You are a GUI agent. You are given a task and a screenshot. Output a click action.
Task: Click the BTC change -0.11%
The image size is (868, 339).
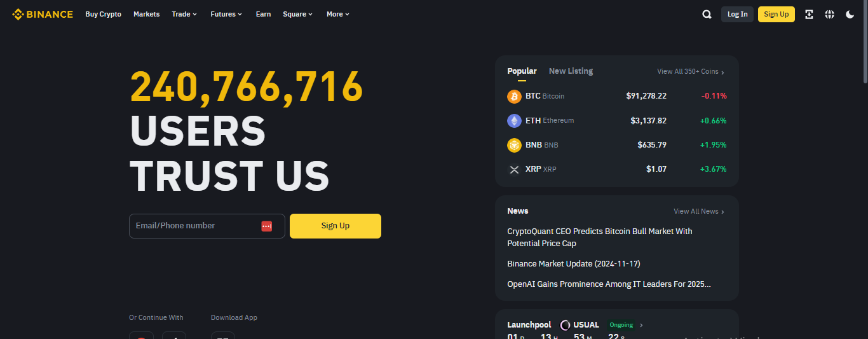click(x=714, y=96)
